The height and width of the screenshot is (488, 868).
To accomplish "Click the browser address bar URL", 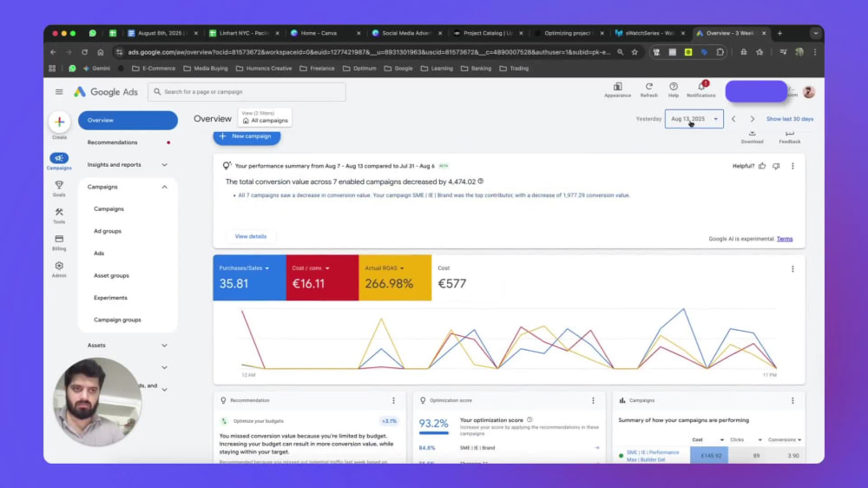I will click(368, 52).
